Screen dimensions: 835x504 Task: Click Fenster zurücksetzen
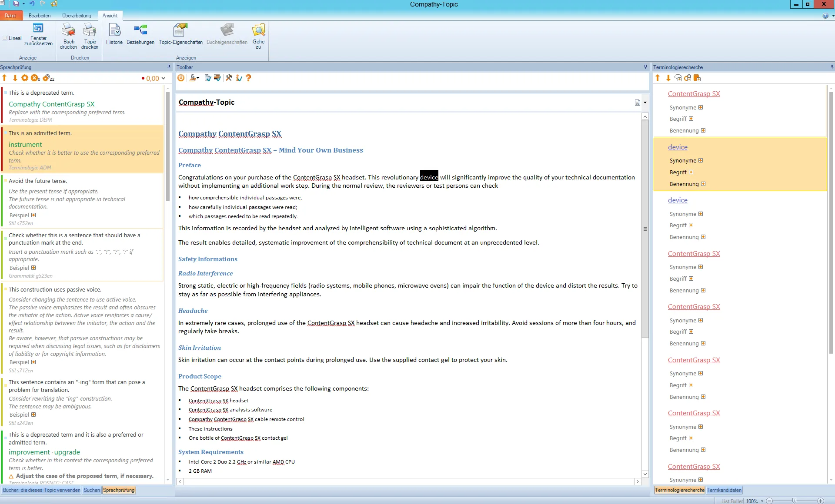tap(38, 35)
